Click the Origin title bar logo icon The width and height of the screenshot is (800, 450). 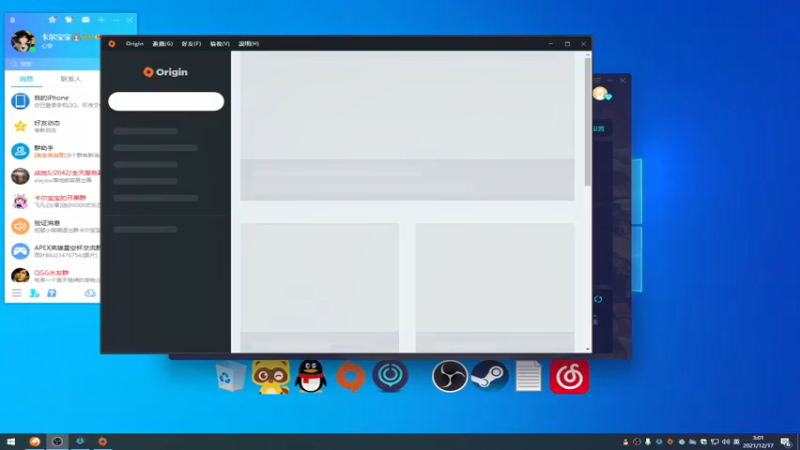pyautogui.click(x=112, y=44)
